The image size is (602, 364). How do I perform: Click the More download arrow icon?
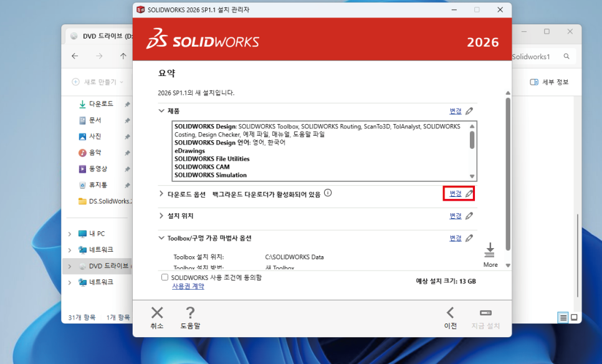click(x=490, y=250)
